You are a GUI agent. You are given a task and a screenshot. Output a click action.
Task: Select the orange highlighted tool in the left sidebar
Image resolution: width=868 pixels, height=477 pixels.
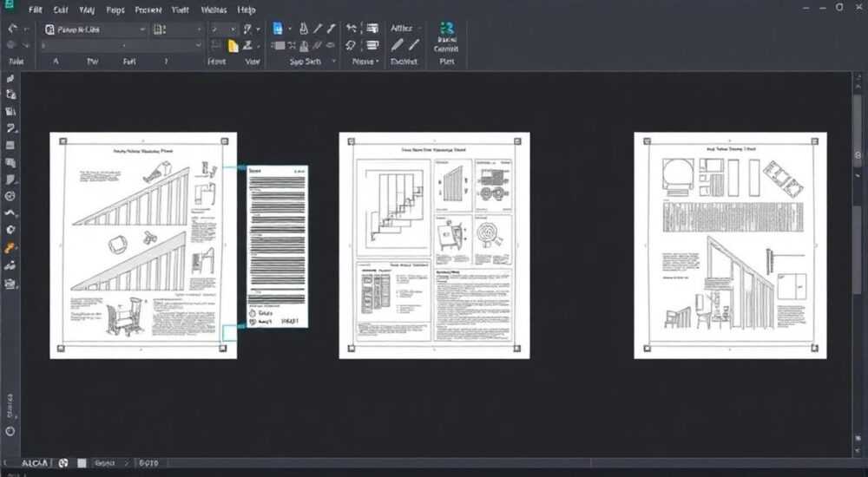tap(10, 248)
